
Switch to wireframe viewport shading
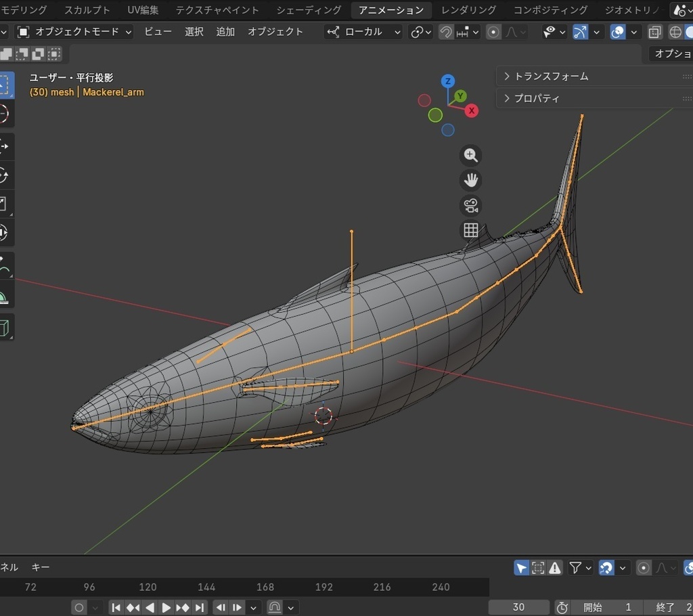tap(675, 32)
